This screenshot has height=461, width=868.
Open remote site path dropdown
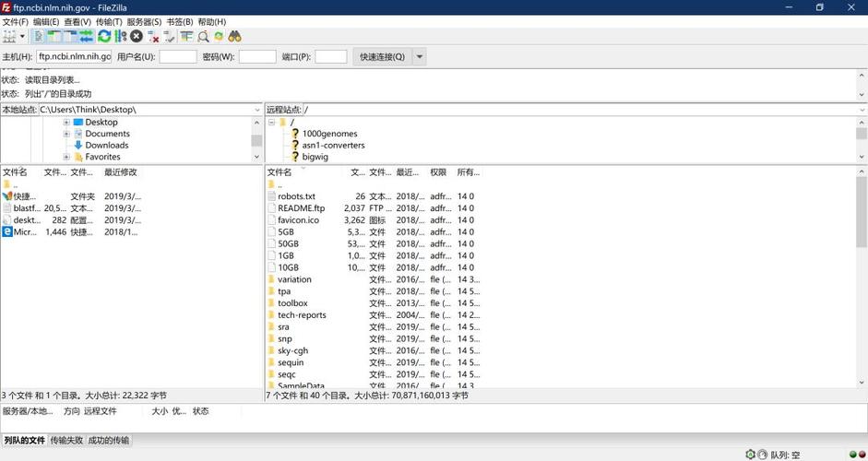[x=862, y=110]
